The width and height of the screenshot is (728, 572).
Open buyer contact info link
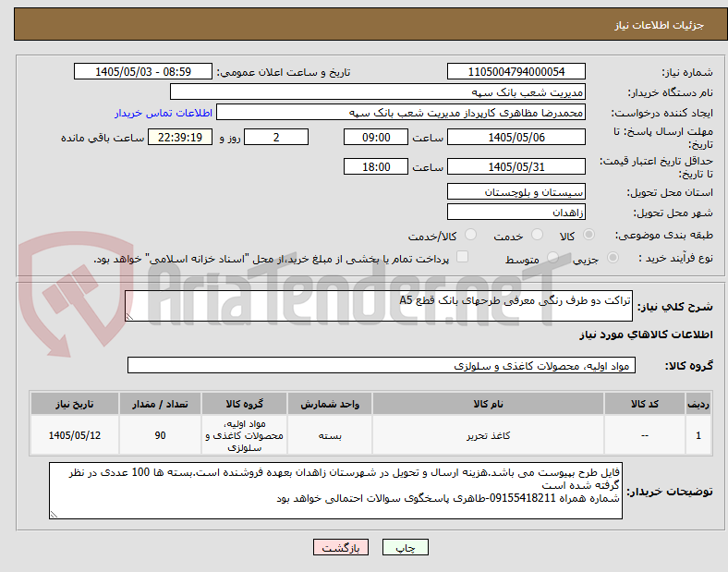(x=164, y=113)
